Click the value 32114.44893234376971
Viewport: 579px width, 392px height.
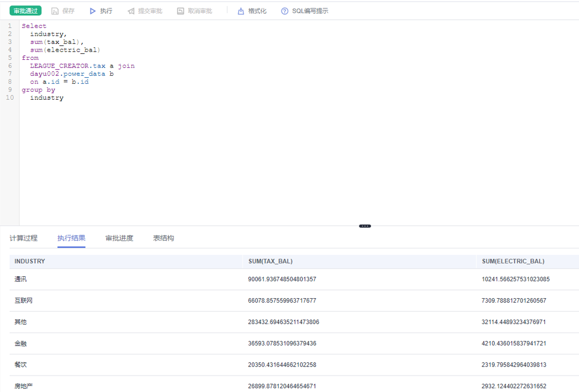coord(514,322)
